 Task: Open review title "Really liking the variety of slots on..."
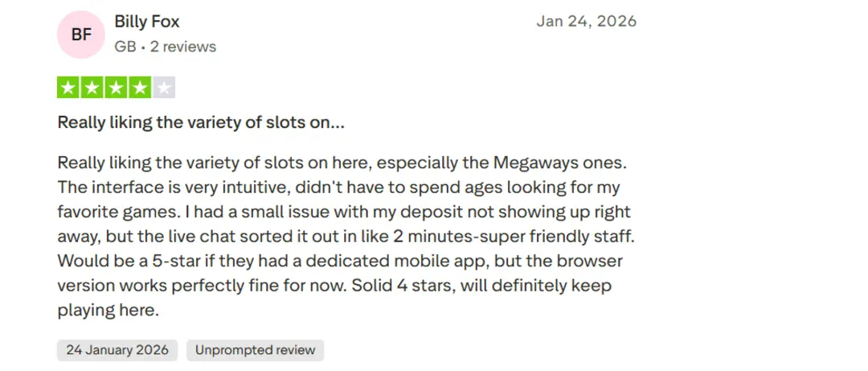click(201, 123)
